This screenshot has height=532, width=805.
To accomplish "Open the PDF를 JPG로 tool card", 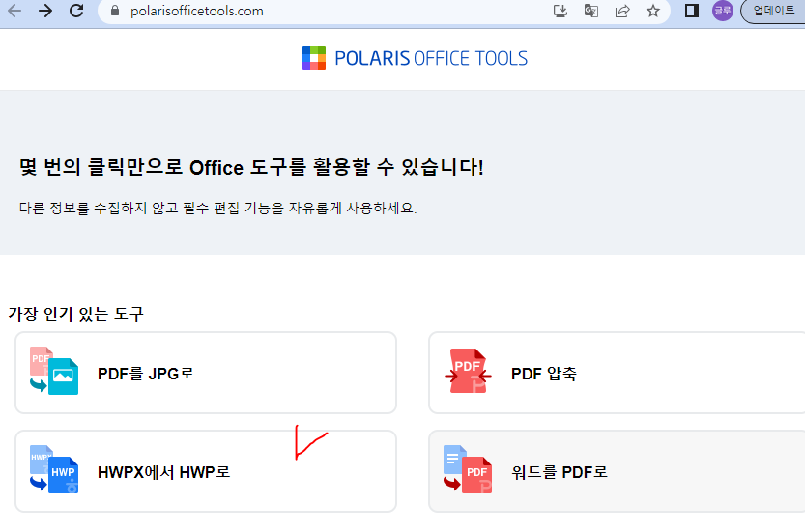I will coord(206,373).
